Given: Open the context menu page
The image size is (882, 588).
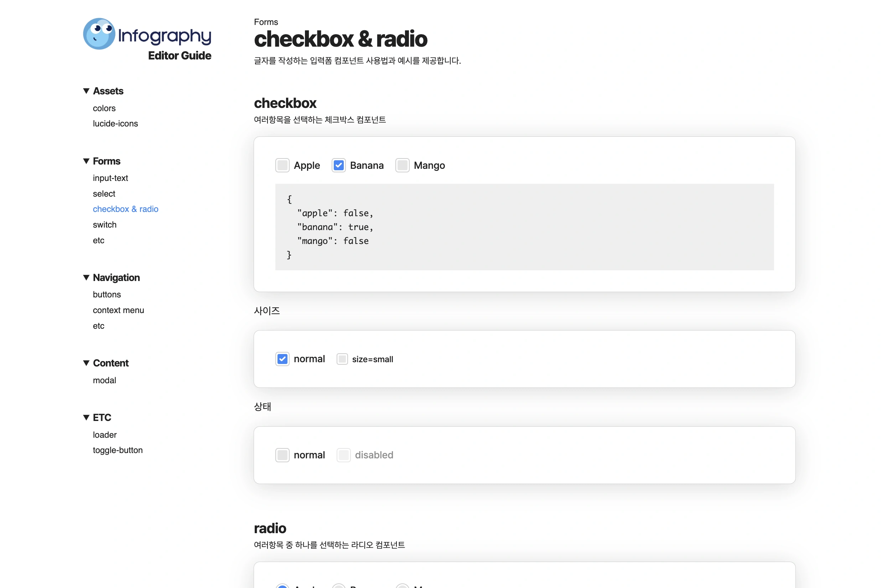Looking at the screenshot, I should click(119, 311).
